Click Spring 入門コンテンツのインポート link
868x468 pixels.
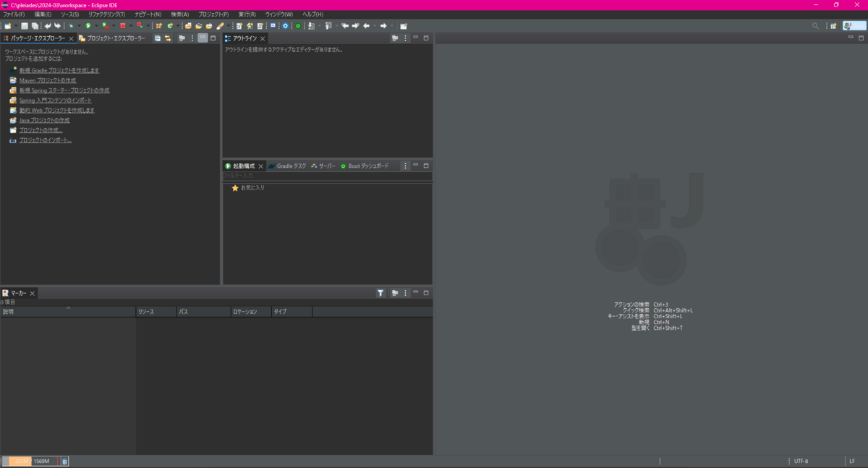[x=56, y=101]
